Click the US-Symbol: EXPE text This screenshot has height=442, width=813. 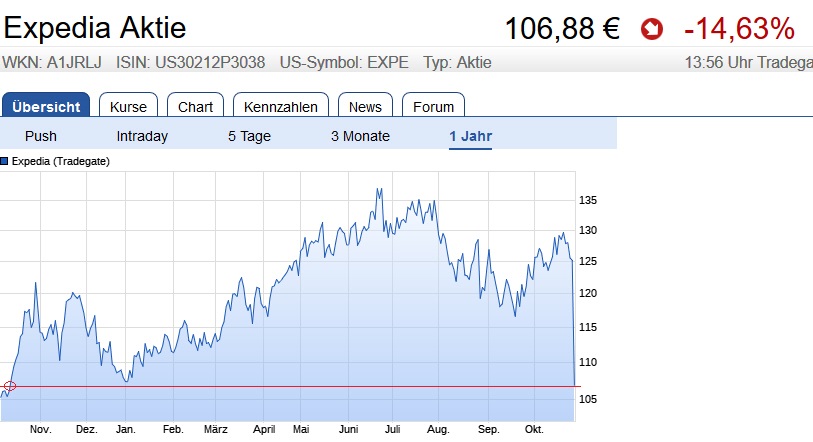click(344, 63)
